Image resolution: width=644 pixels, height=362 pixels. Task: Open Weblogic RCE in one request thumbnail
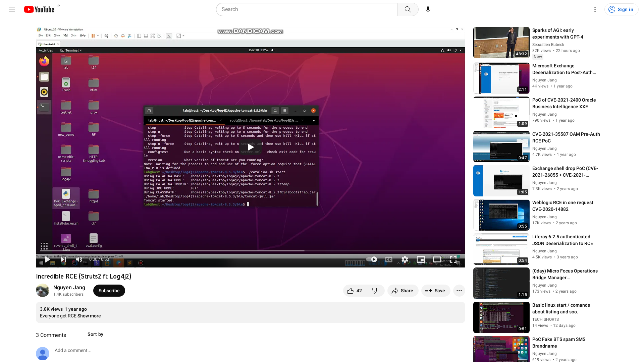pyautogui.click(x=501, y=215)
